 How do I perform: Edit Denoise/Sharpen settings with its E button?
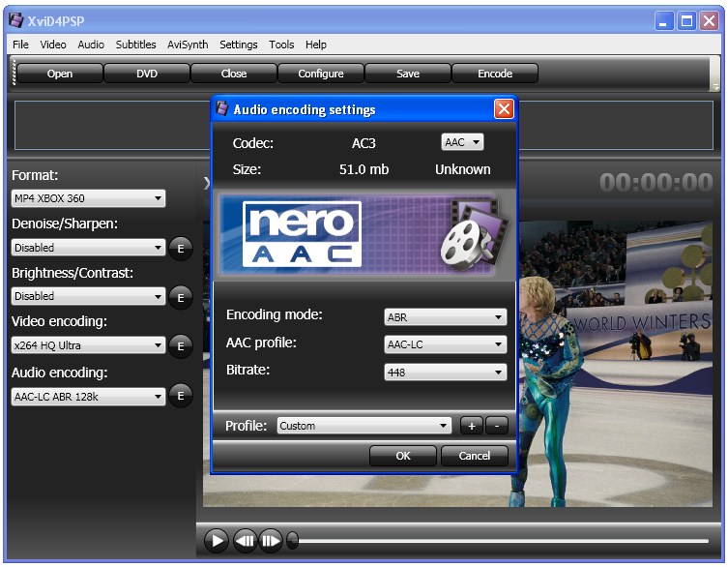coord(181,249)
